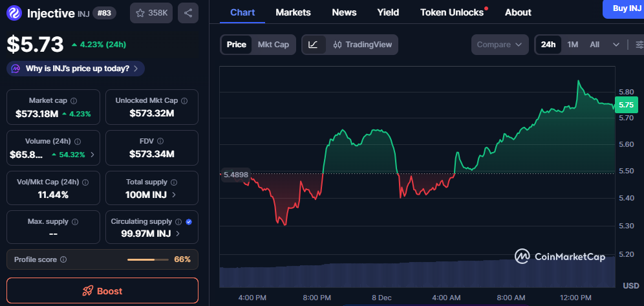Open chart settings sliders icon
This screenshot has height=306, width=644.
pos(639,45)
